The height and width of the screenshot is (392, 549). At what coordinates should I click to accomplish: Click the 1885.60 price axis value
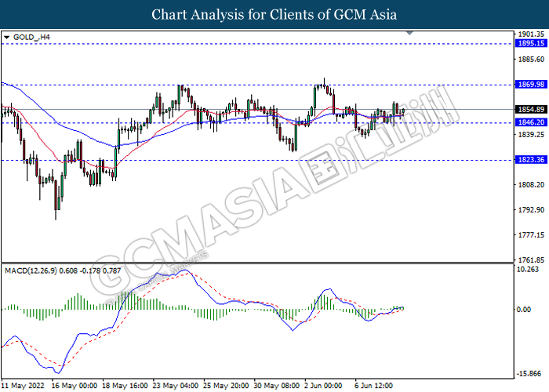click(x=531, y=59)
